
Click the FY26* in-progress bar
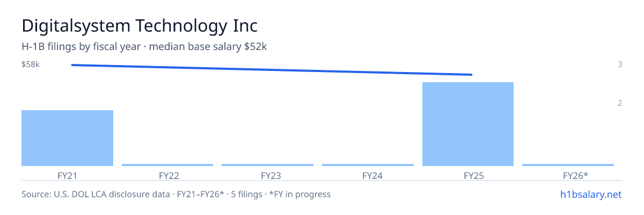point(568,165)
